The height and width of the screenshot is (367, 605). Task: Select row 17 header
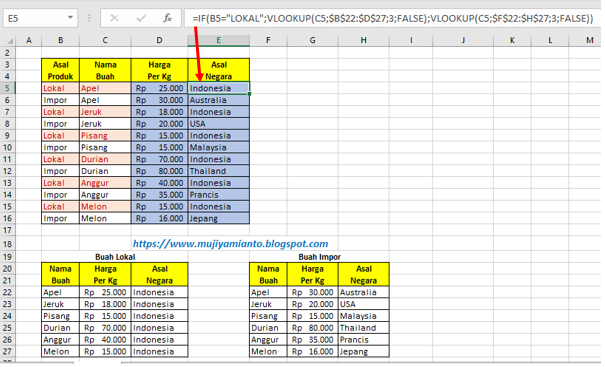click(x=8, y=230)
